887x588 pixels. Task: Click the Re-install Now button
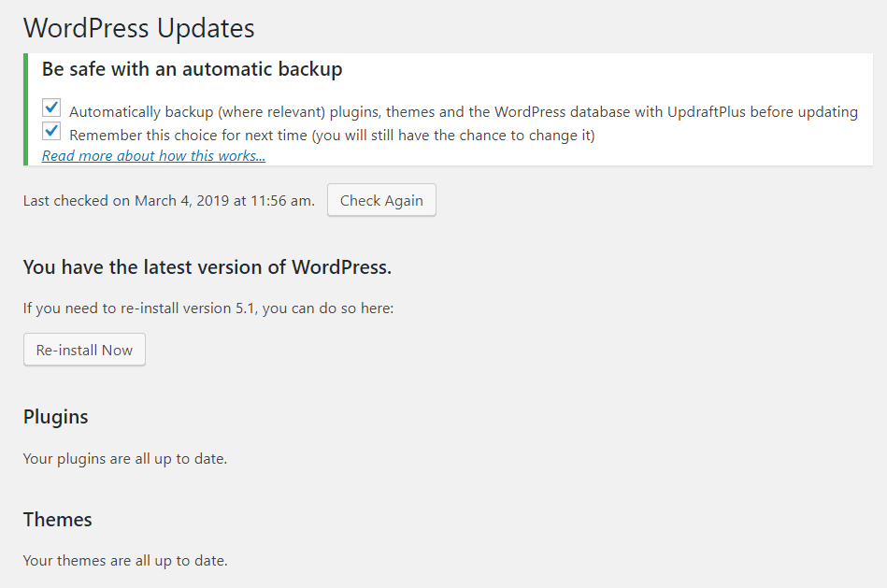84,350
